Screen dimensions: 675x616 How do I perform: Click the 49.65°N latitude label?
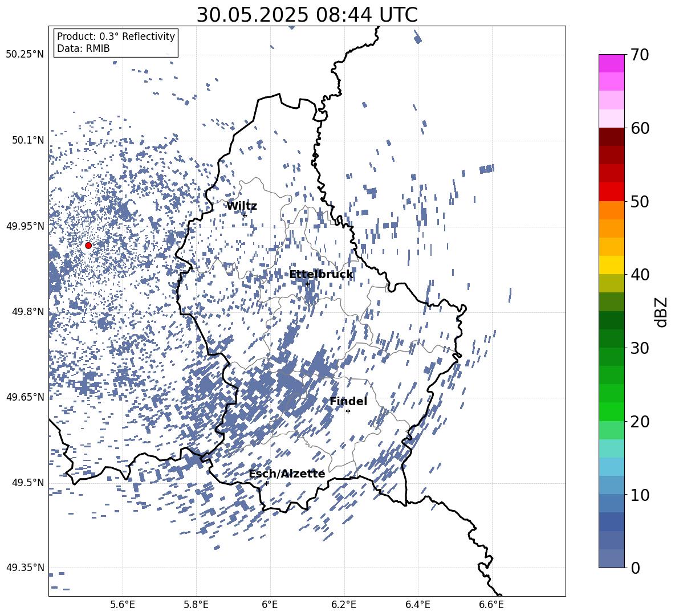coord(25,397)
